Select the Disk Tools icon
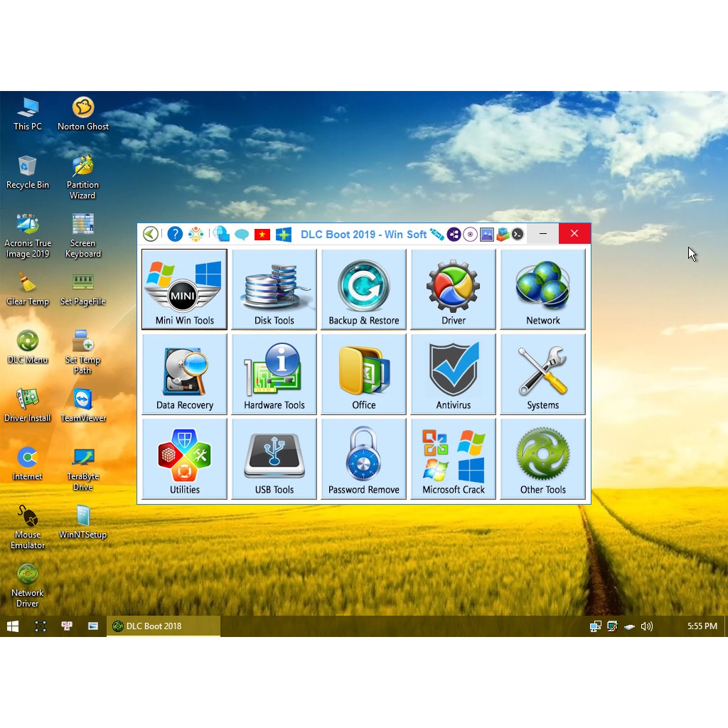728x728 pixels. pos(274,289)
